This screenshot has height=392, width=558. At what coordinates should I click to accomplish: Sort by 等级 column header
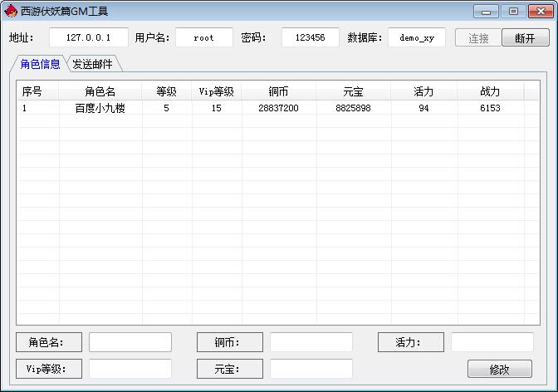[167, 91]
